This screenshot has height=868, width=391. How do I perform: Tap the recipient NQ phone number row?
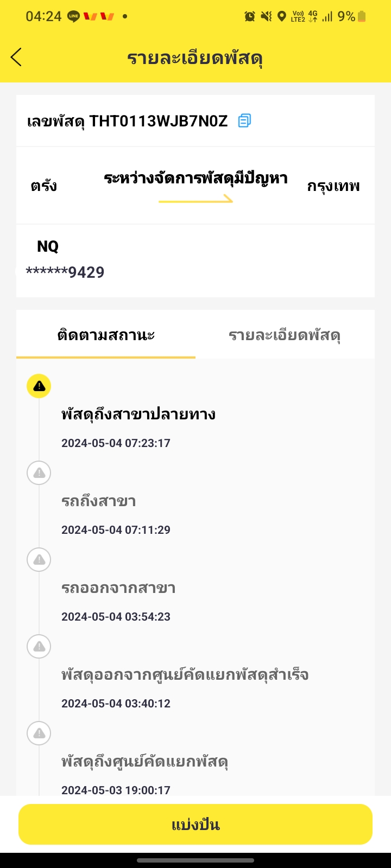65,272
